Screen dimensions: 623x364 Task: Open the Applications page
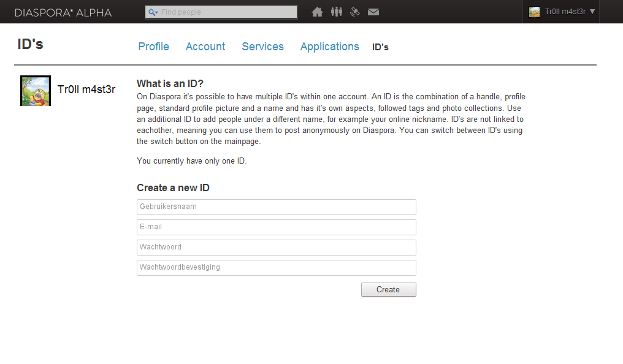click(x=329, y=47)
